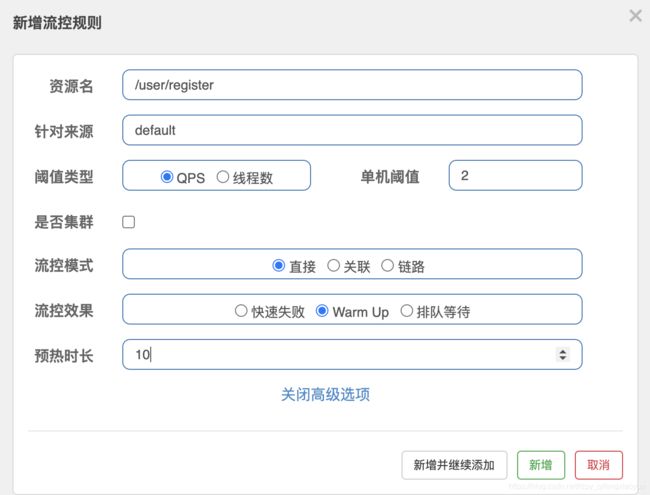Image resolution: width=650 pixels, height=495 pixels.
Task: Select 链路 flow control mode
Action: point(388,266)
